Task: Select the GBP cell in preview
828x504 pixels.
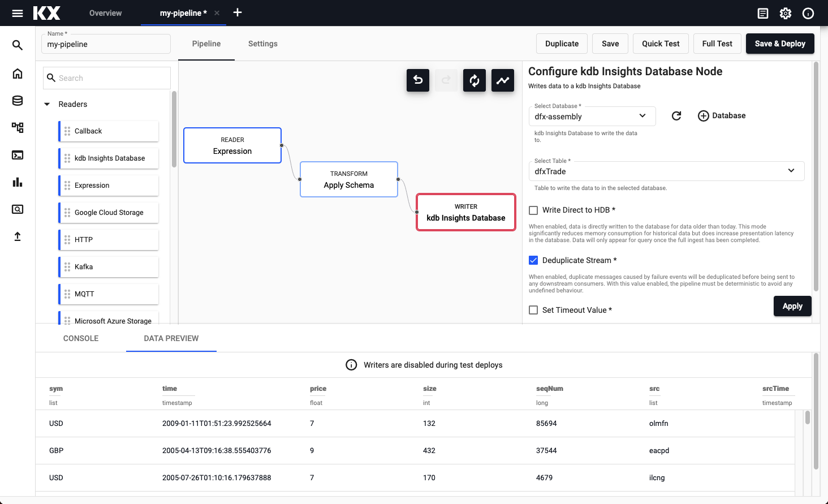Action: click(x=56, y=451)
